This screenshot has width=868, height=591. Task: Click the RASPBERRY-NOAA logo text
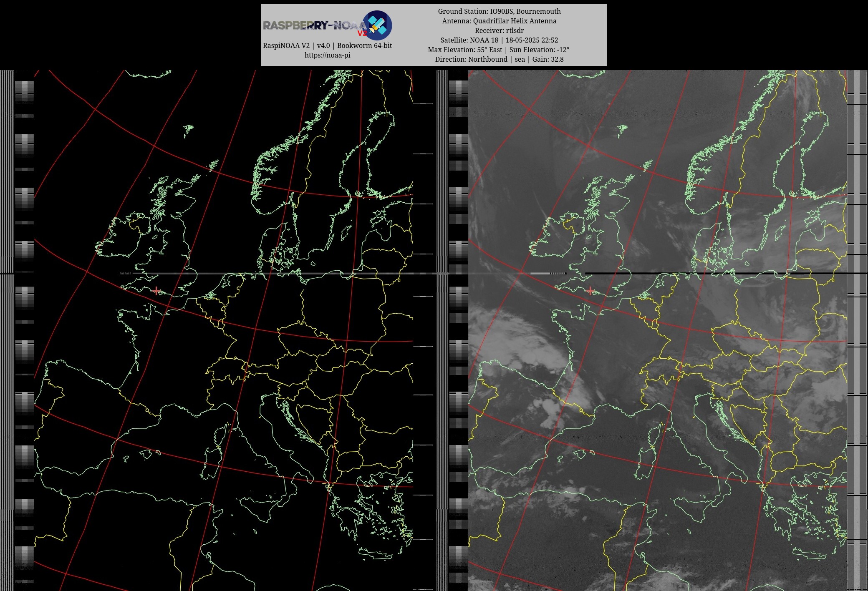pyautogui.click(x=315, y=26)
